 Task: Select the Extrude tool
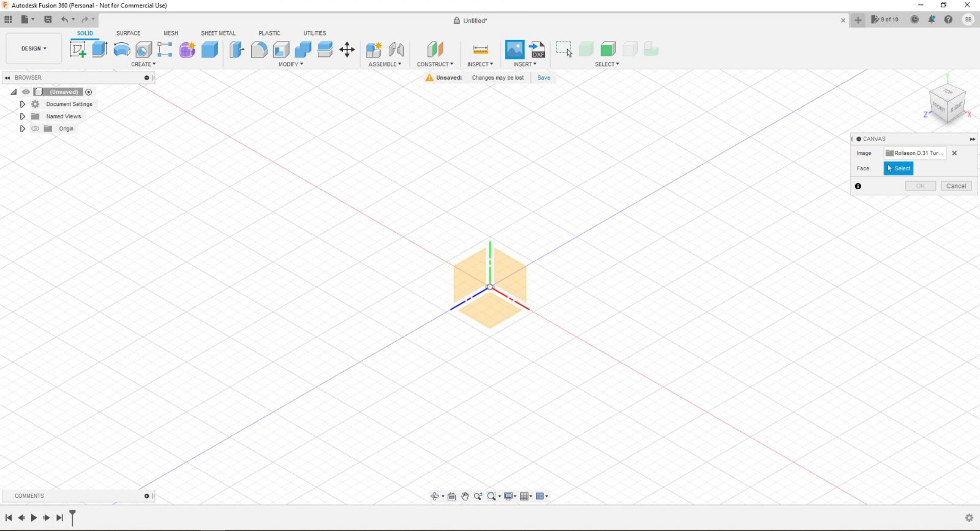coord(100,50)
